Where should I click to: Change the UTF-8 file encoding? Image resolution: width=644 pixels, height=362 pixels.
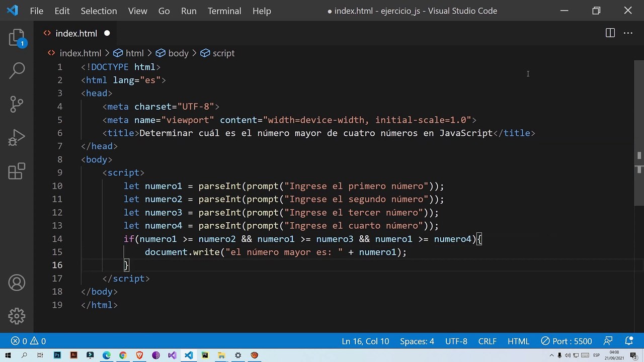click(x=456, y=341)
